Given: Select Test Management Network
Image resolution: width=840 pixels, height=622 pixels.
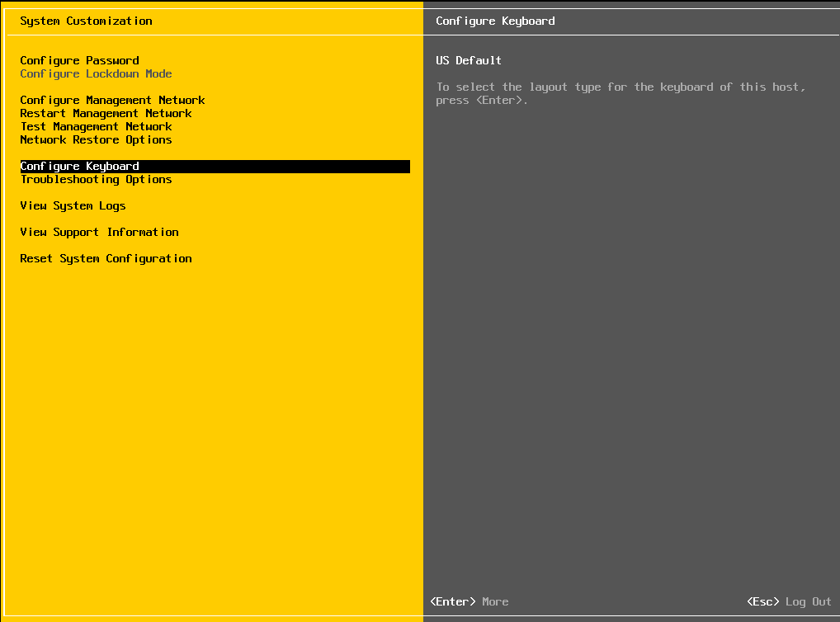Looking at the screenshot, I should tap(96, 126).
